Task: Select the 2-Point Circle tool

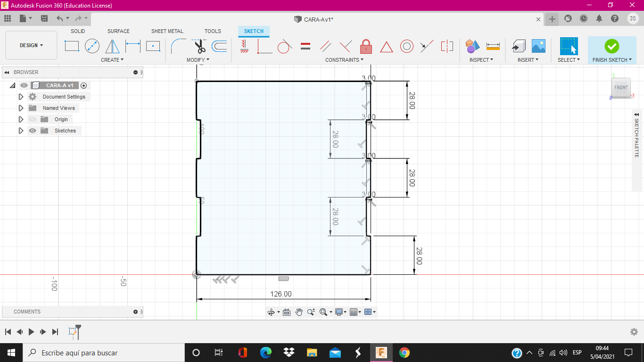Action: 92,46
